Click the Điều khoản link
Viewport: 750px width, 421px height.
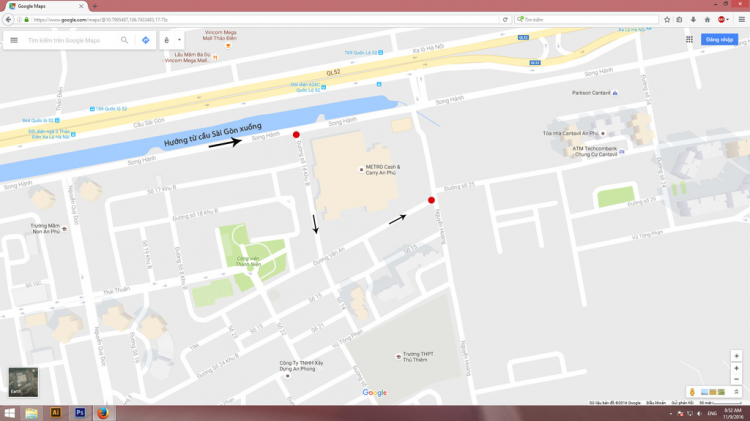point(656,403)
